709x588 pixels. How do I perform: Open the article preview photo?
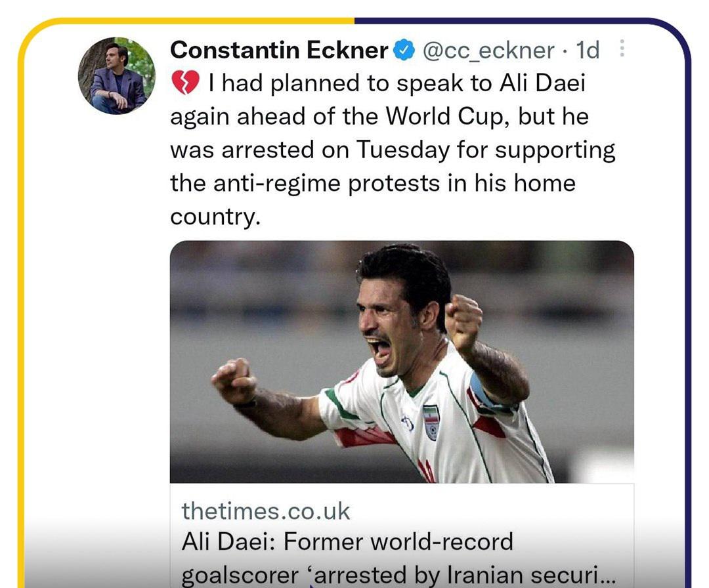[x=402, y=362]
